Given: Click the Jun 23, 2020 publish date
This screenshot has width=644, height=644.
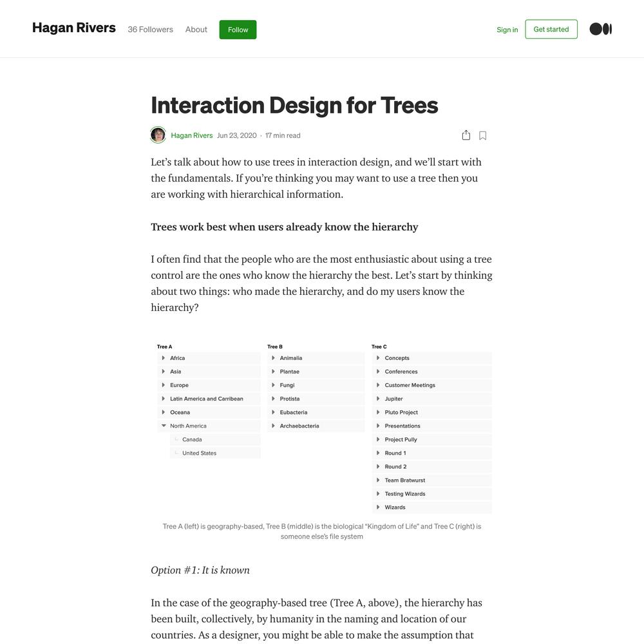Looking at the screenshot, I should (x=236, y=135).
